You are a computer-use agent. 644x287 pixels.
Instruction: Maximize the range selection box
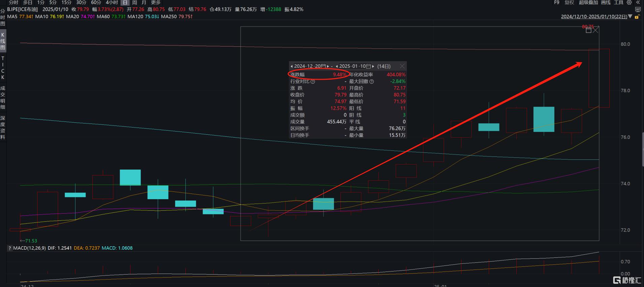click(588, 31)
